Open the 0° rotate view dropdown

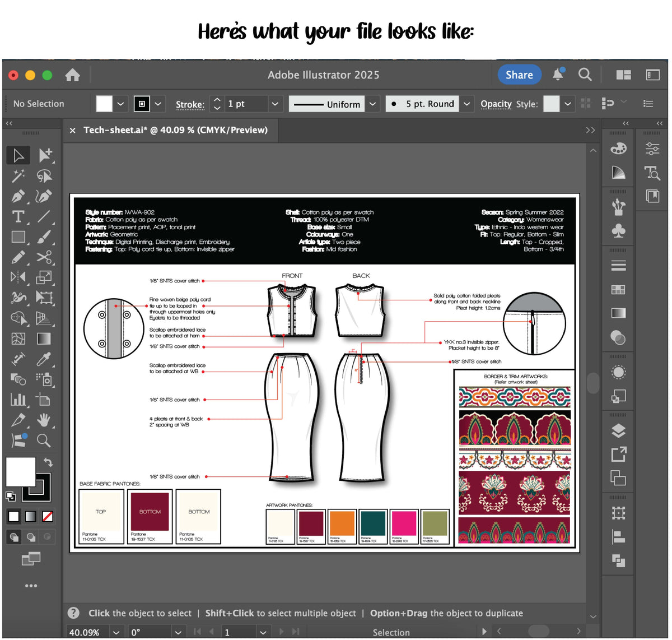tap(178, 632)
